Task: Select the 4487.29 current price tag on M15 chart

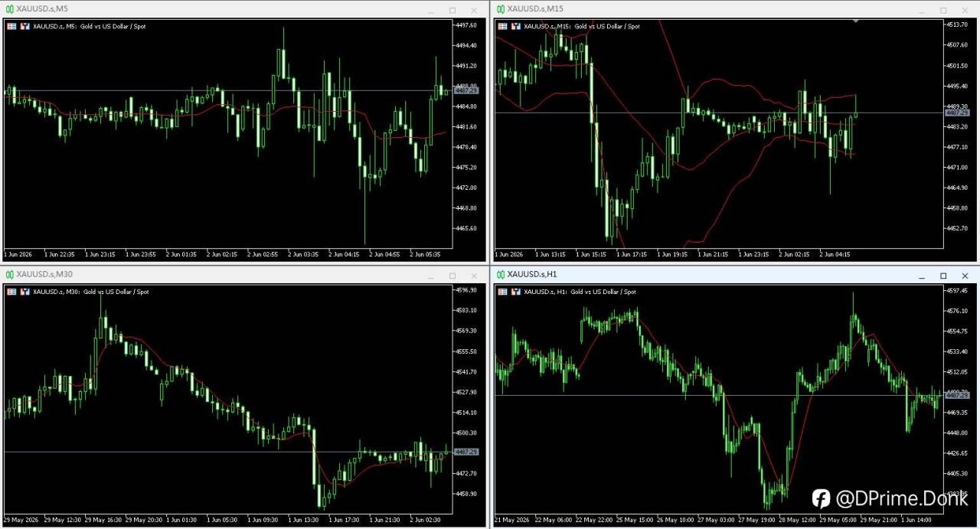Action: 957,113
